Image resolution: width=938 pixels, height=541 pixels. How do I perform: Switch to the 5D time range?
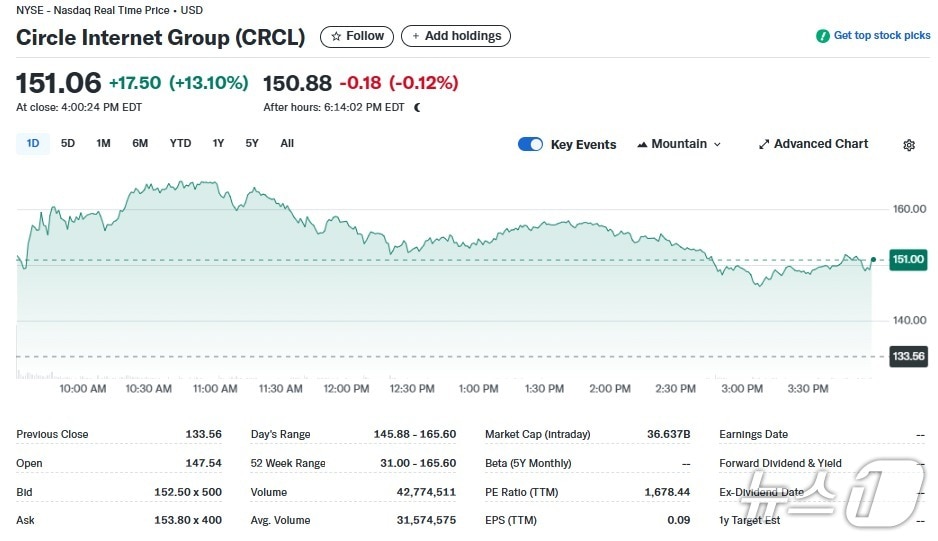tap(68, 143)
